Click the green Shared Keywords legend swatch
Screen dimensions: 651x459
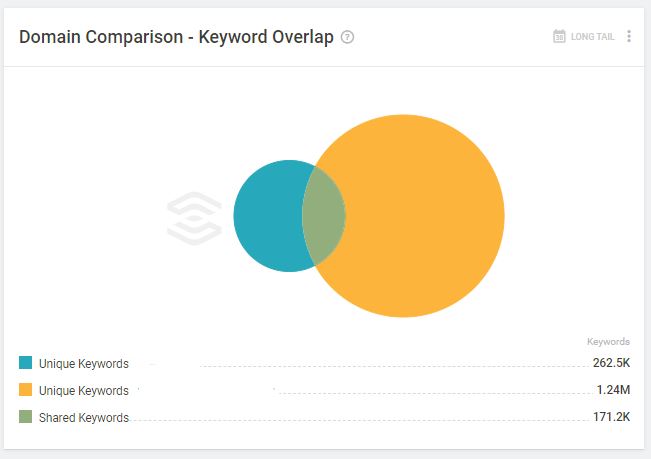click(x=25, y=417)
